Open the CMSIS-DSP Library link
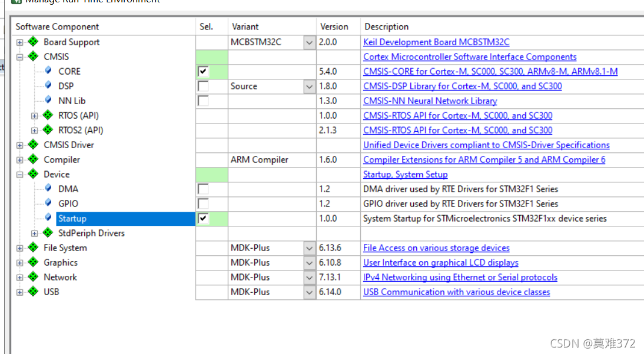 463,86
